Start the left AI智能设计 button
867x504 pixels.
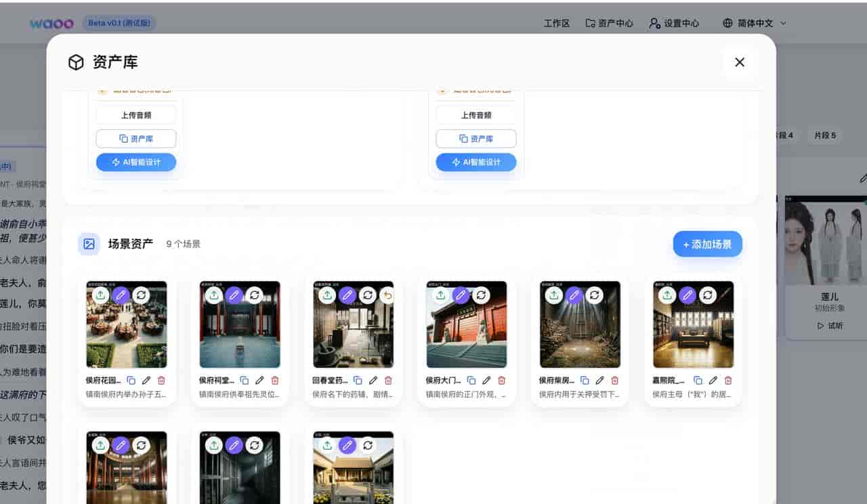pos(136,163)
